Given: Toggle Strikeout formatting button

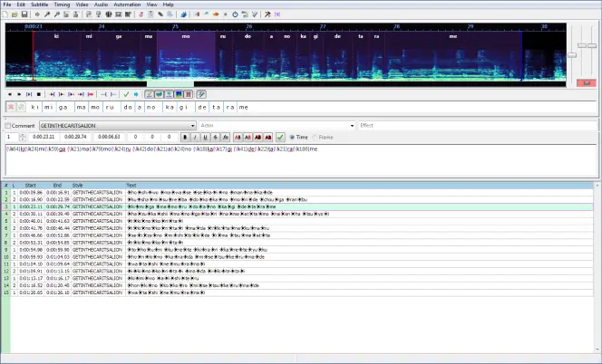Looking at the screenshot, I should (216, 138).
